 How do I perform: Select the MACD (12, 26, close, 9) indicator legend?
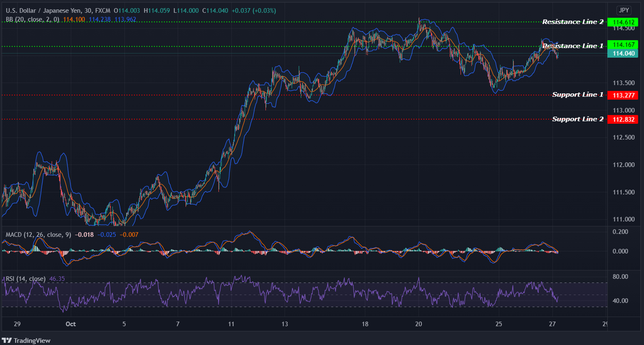38,235
